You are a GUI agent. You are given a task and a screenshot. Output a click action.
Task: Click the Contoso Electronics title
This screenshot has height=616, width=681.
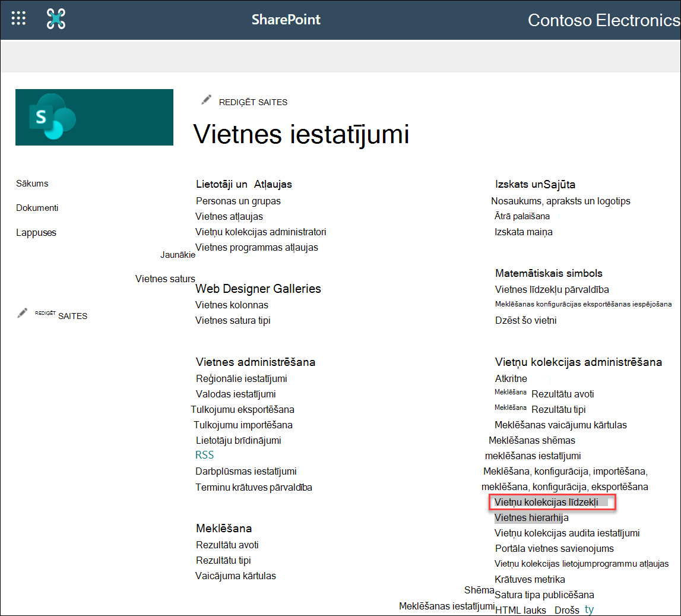pyautogui.click(x=604, y=20)
